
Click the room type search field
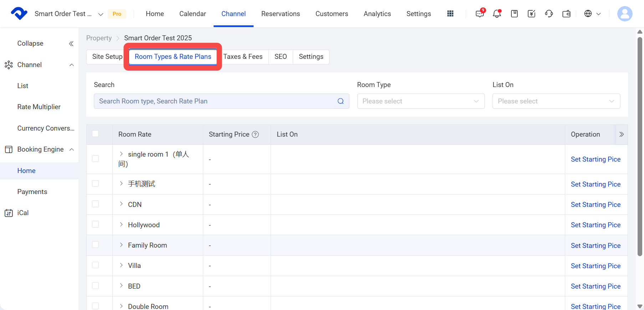221,101
